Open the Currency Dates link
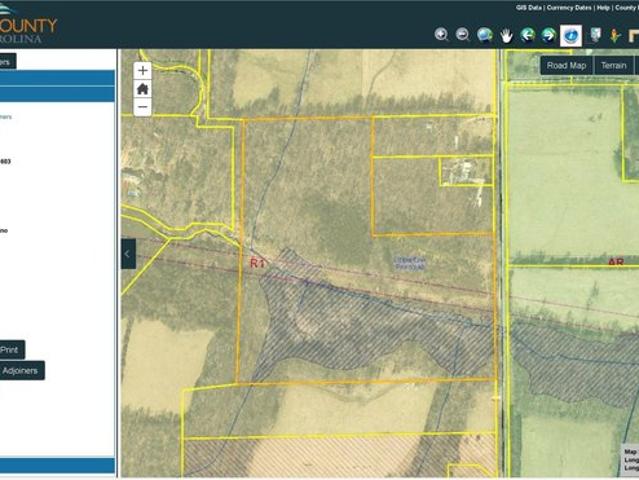The width and height of the screenshot is (639, 480). click(x=569, y=7)
